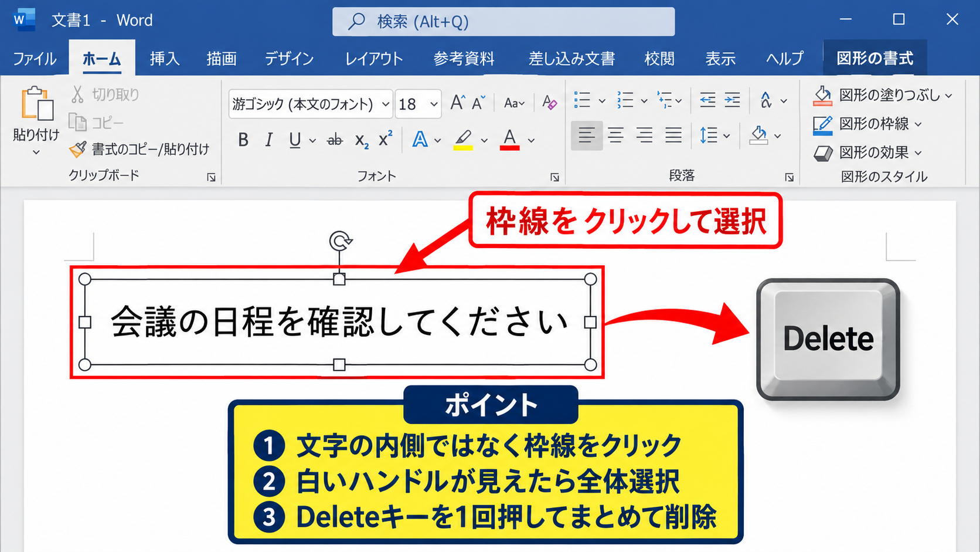Apply strikethrough formatting
The height and width of the screenshot is (552, 980).
click(x=335, y=140)
